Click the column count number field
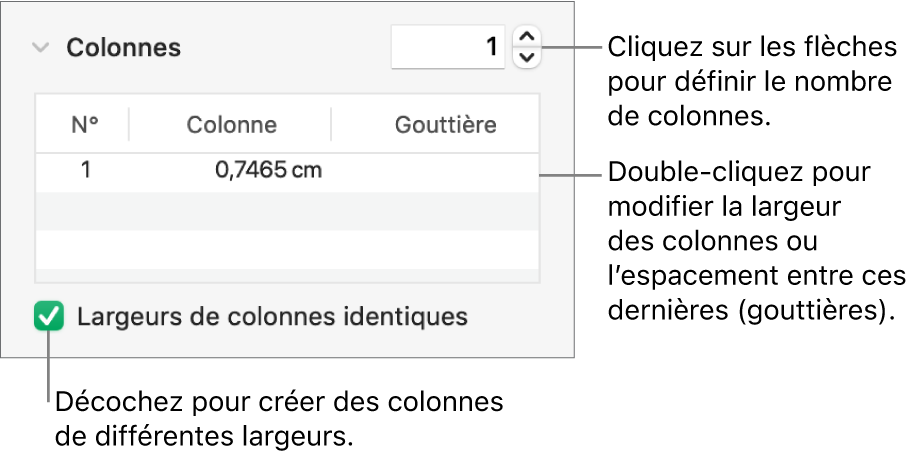923x463 pixels. pyautogui.click(x=448, y=47)
